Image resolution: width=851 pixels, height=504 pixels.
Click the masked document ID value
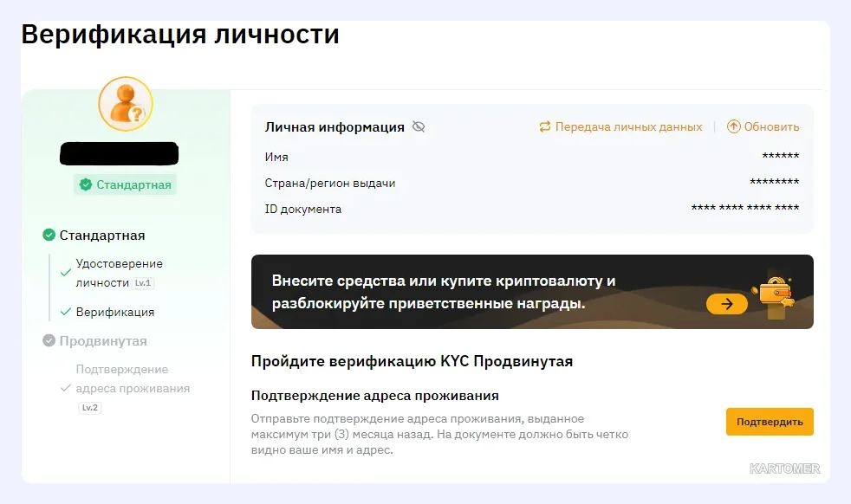745,208
